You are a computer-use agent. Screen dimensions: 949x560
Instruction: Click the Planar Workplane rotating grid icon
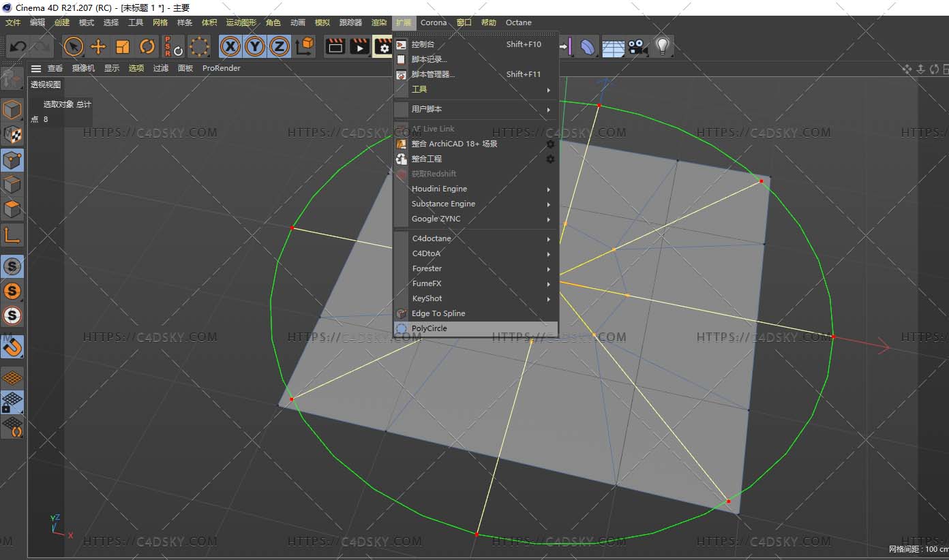tap(12, 426)
